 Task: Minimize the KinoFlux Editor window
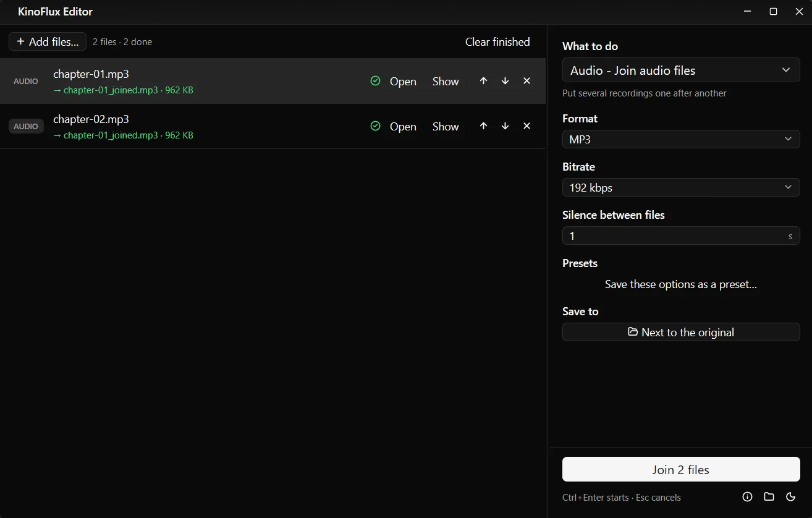(747, 12)
